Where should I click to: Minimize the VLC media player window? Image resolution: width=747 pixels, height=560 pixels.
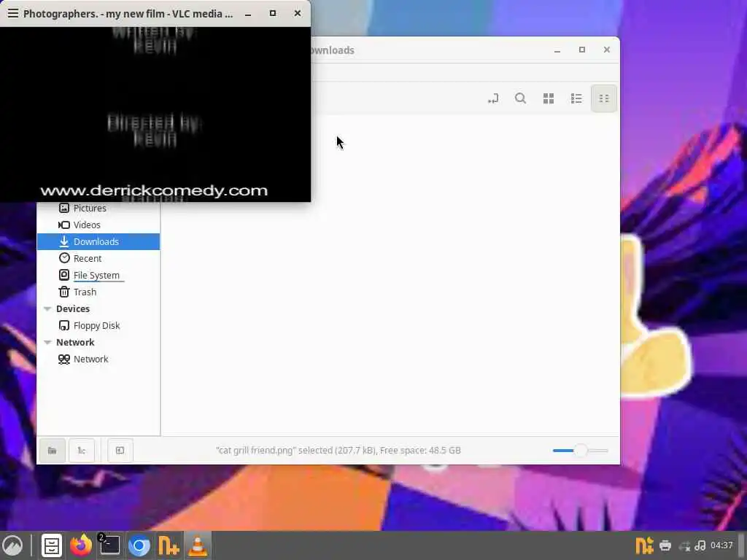pos(248,14)
